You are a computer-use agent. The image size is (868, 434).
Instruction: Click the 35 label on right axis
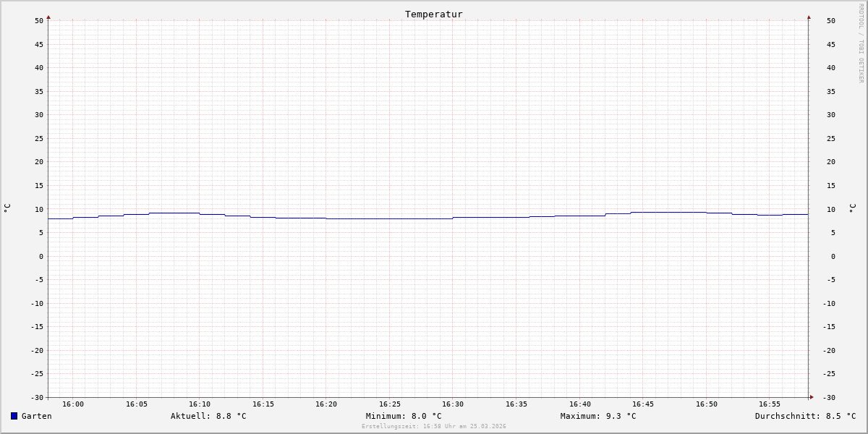[x=831, y=91]
